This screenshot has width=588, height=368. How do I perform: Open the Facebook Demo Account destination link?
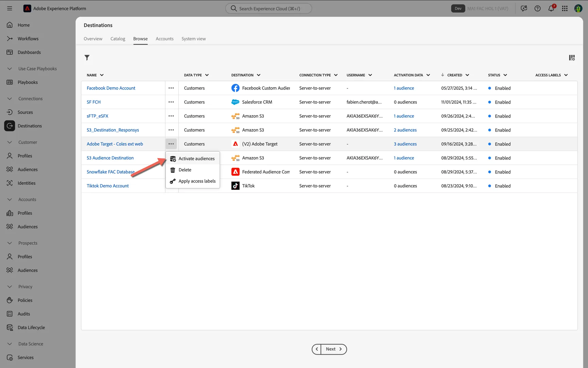coord(111,88)
